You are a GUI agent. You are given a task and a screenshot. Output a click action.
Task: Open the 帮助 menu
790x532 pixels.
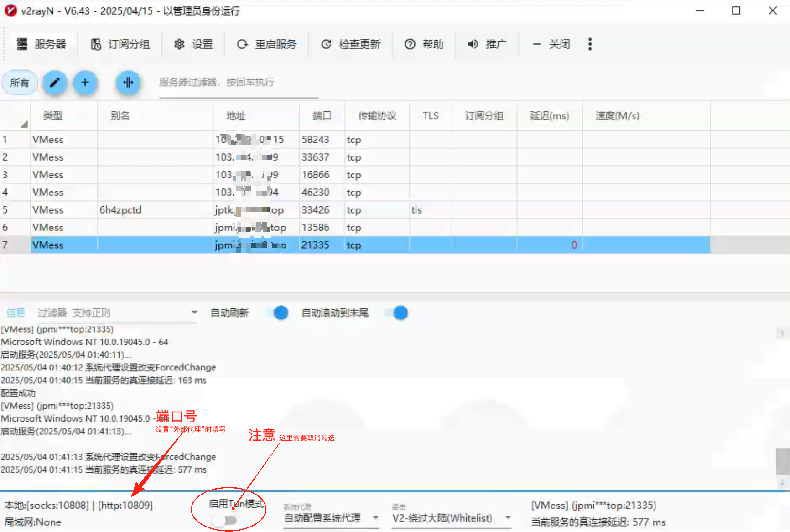click(x=424, y=44)
